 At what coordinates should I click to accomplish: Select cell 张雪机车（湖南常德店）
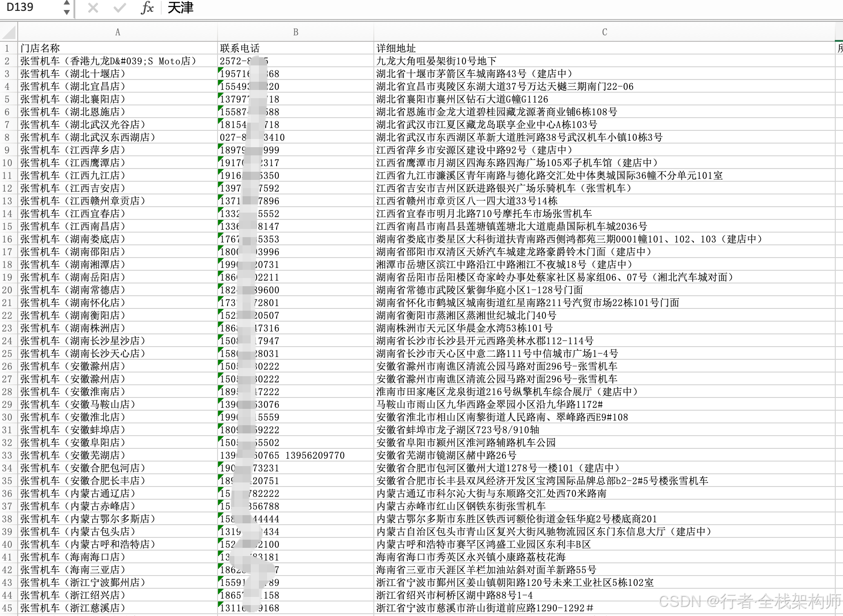point(118,290)
